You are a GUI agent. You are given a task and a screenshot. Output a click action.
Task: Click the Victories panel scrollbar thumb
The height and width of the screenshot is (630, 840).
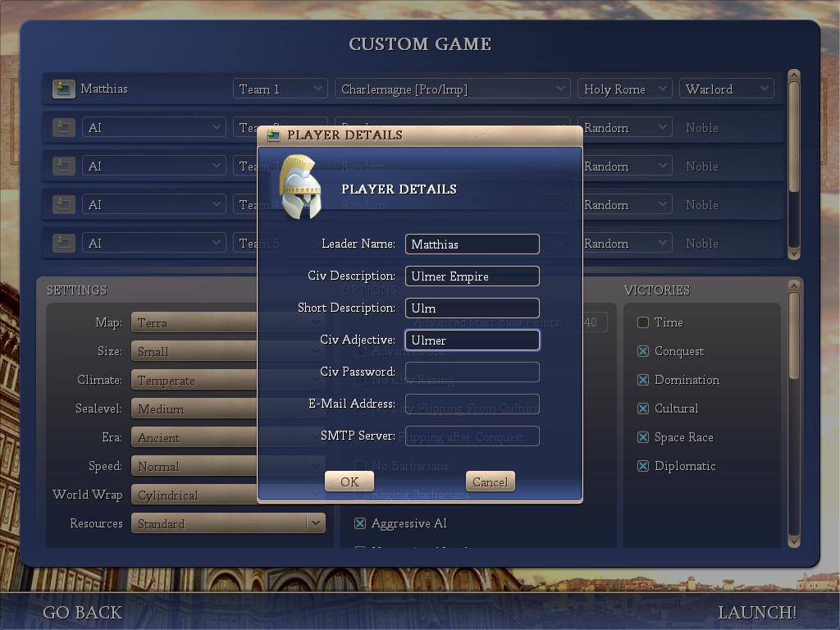(794, 336)
